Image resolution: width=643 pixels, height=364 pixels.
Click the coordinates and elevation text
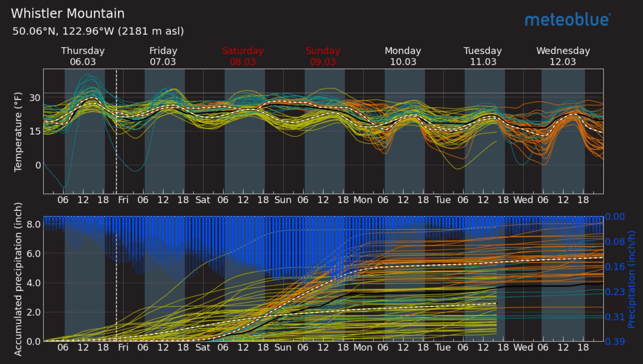point(98,31)
